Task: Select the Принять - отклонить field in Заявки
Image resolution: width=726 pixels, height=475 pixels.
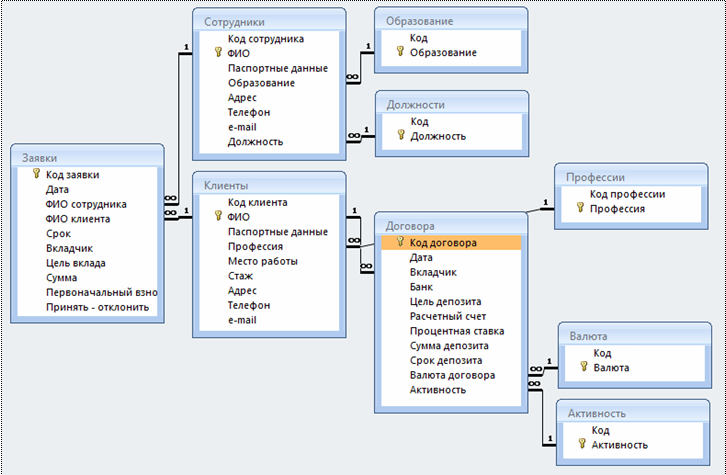Action: [x=97, y=308]
